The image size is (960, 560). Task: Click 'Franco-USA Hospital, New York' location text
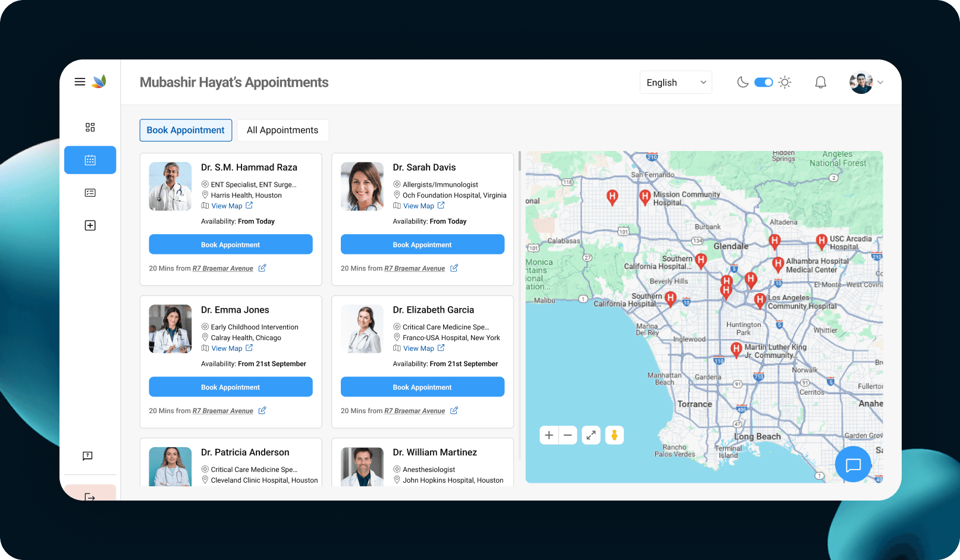451,338
